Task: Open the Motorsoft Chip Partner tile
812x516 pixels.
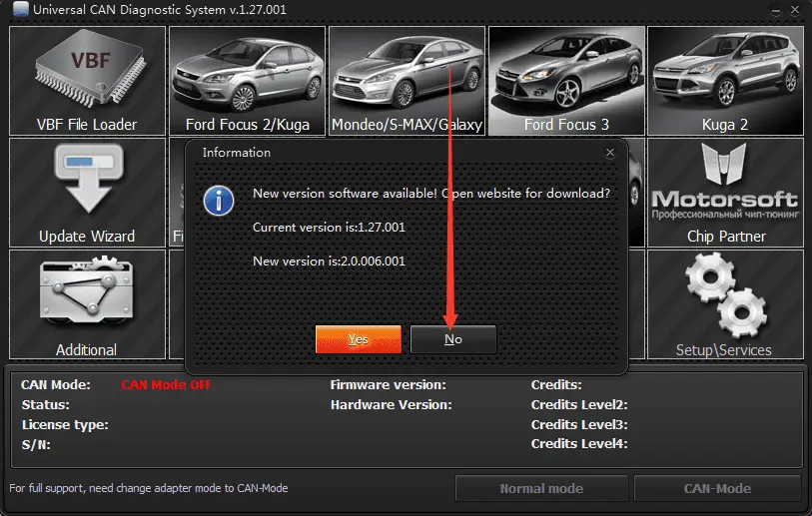Action: (x=725, y=193)
